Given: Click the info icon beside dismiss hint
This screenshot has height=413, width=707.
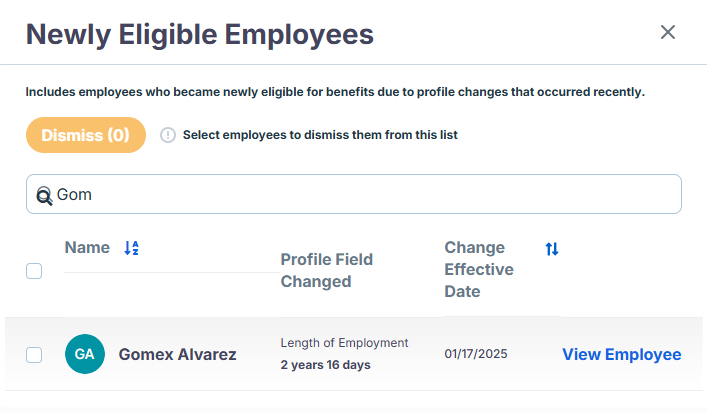Looking at the screenshot, I should coord(168,135).
